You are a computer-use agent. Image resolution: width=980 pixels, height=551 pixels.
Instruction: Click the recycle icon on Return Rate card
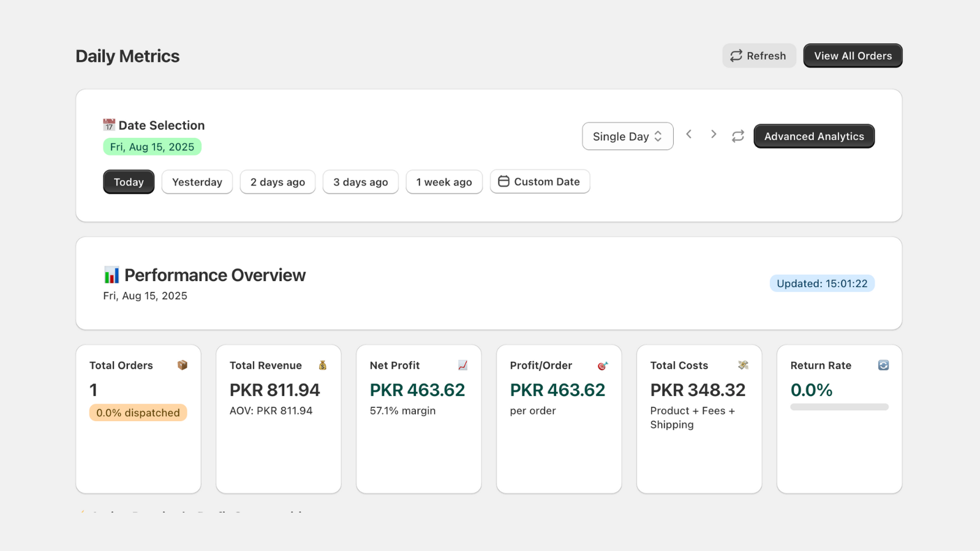(883, 365)
